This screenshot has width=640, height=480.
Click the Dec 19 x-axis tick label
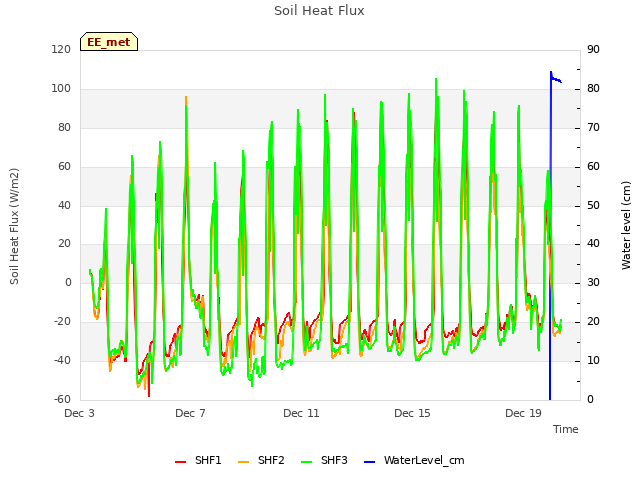[x=523, y=413]
